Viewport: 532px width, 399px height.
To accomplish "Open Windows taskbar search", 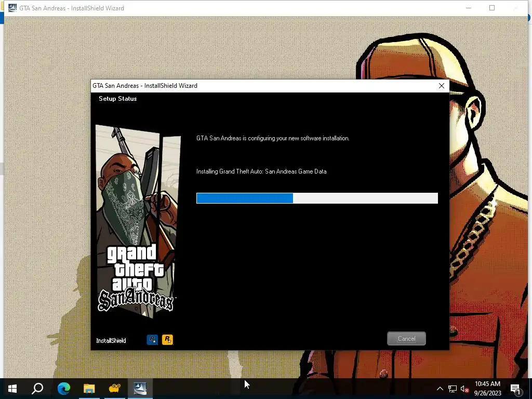I will pyautogui.click(x=37, y=389).
